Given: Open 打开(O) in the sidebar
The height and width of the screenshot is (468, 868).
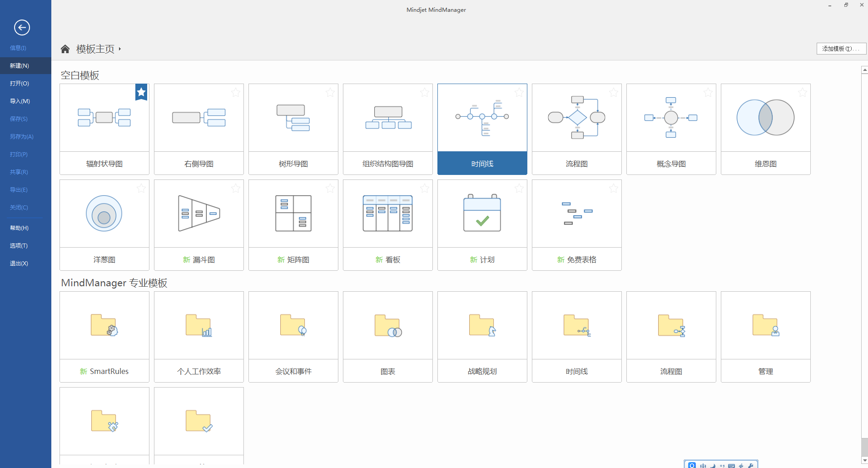Looking at the screenshot, I should tap(18, 83).
